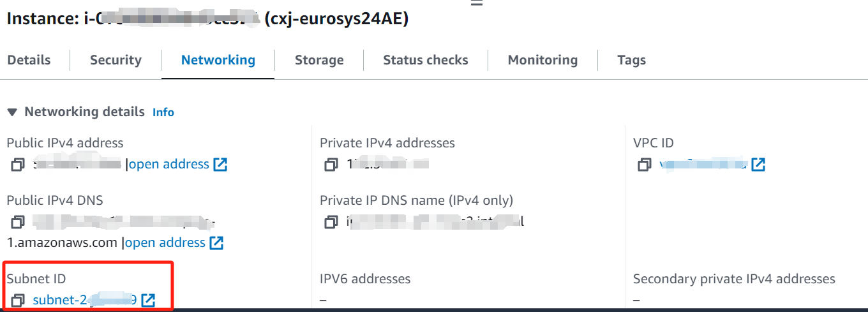The image size is (868, 312).
Task: Go to the Monitoring tab
Action: (x=542, y=60)
